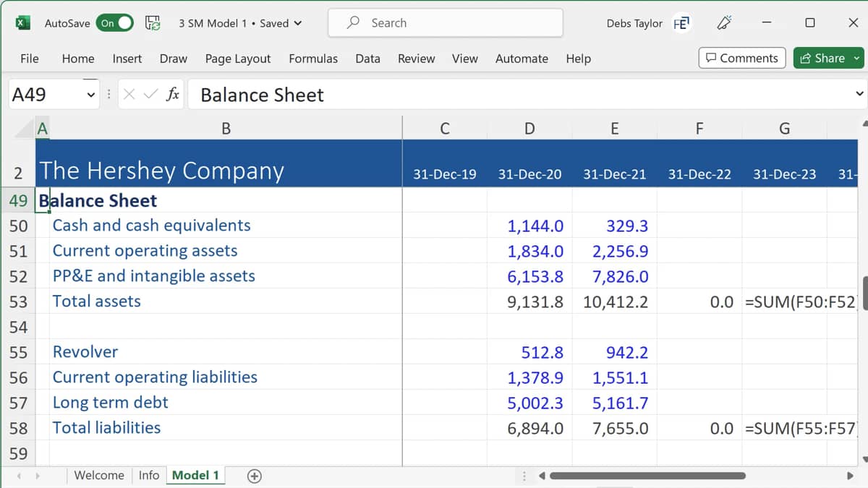Image resolution: width=868 pixels, height=488 pixels.
Task: Click the Excel app icon in title bar
Action: click(23, 23)
